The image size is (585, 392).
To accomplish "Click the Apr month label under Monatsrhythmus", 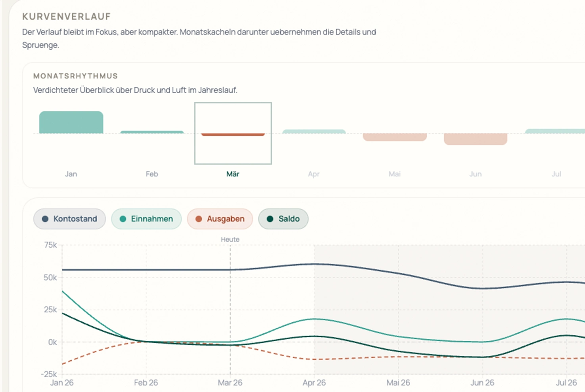I will pyautogui.click(x=314, y=174).
